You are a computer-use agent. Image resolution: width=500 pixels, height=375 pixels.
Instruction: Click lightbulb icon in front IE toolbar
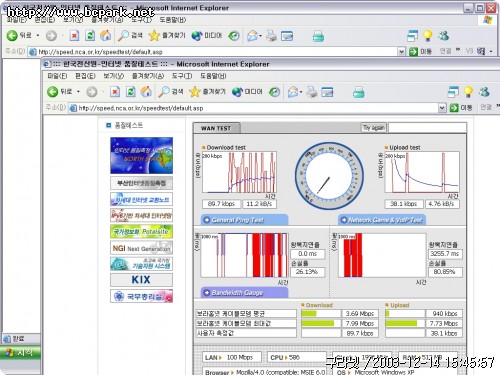click(x=468, y=92)
